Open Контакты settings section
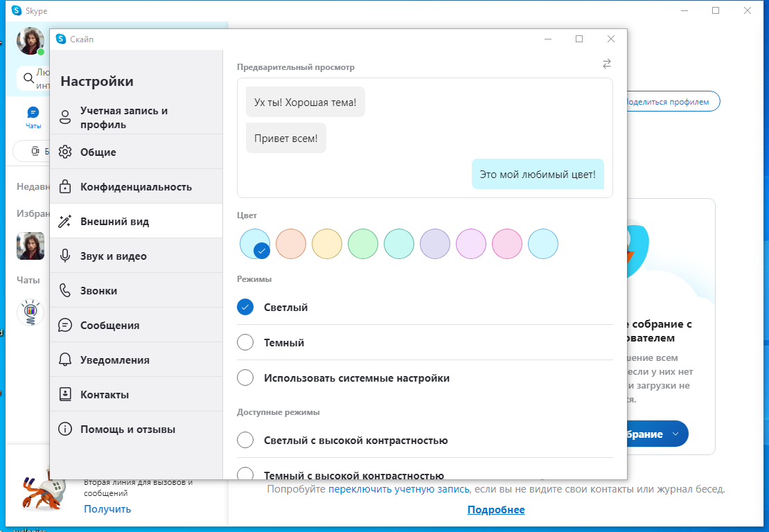The width and height of the screenshot is (769, 532). (136, 394)
